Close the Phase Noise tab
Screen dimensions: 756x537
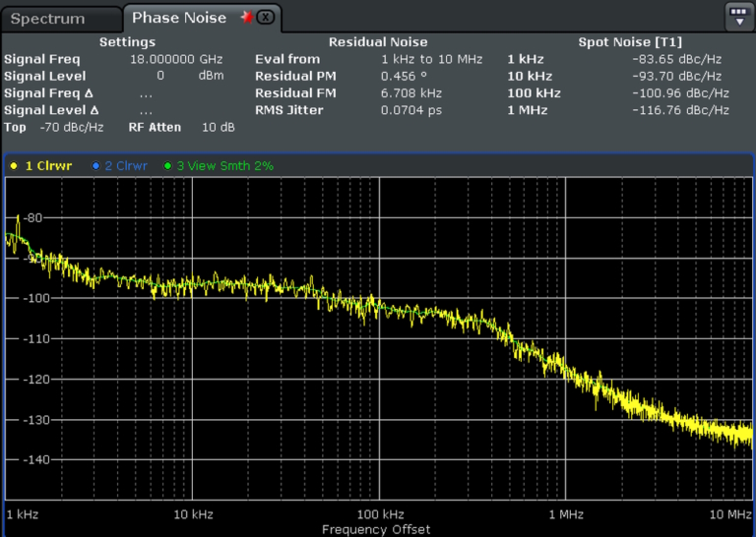[x=265, y=18]
